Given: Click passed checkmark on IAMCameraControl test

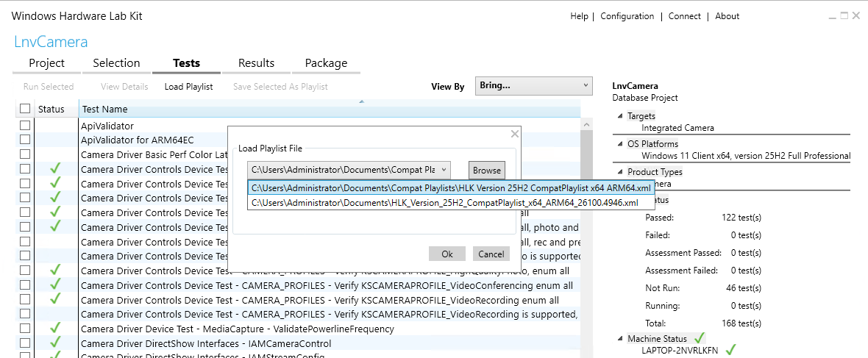Looking at the screenshot, I should coord(55,343).
